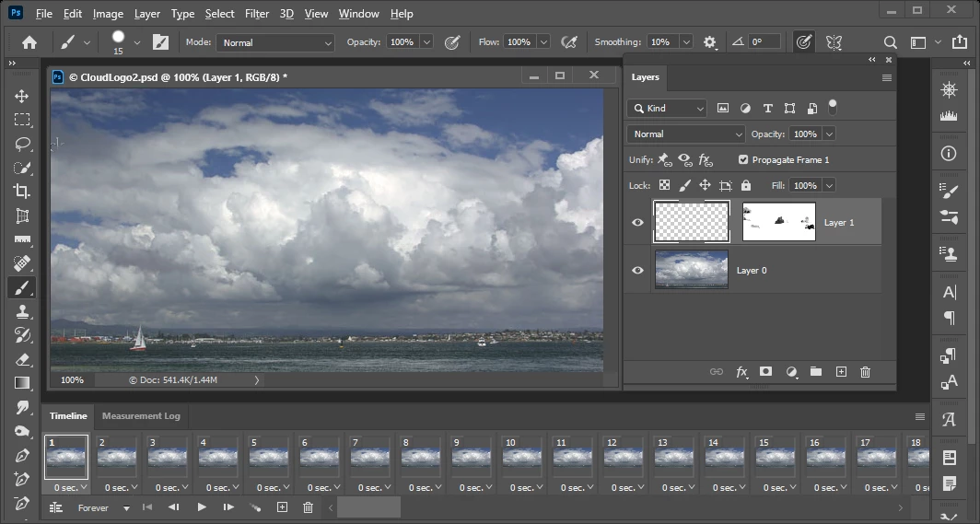
Task: Select the Lasso tool
Action: click(22, 144)
